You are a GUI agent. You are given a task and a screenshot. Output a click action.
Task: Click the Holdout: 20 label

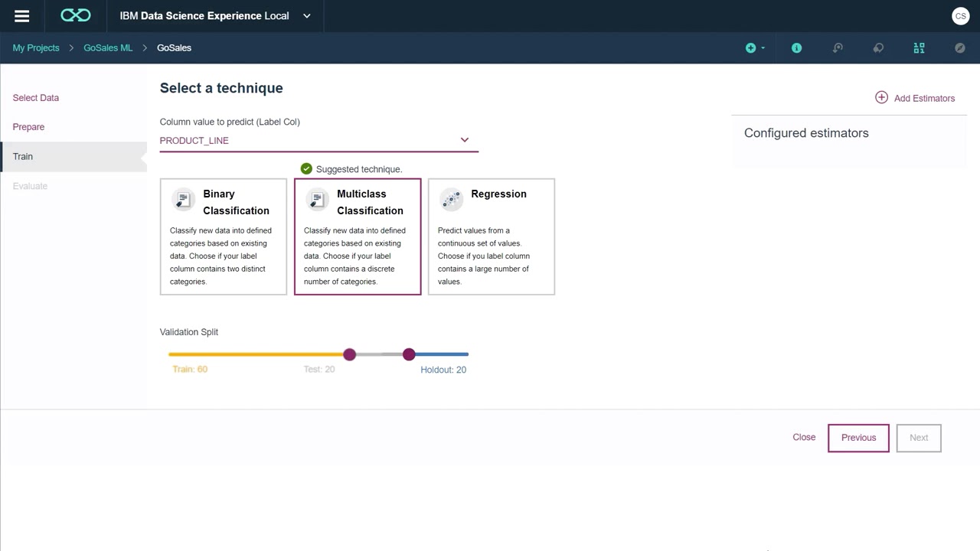[x=443, y=370]
